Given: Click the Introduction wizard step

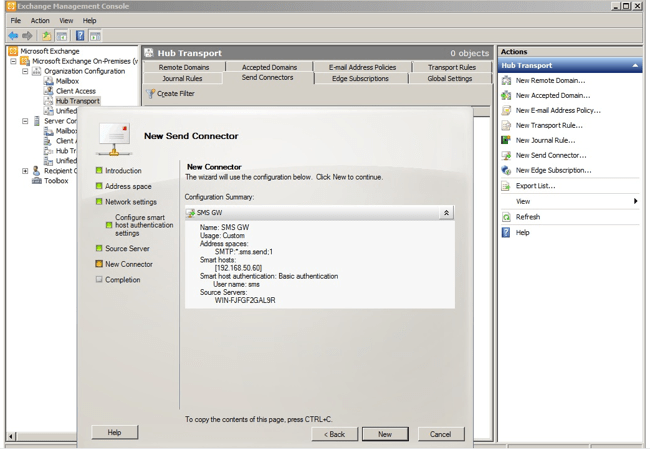Looking at the screenshot, I should (123, 171).
